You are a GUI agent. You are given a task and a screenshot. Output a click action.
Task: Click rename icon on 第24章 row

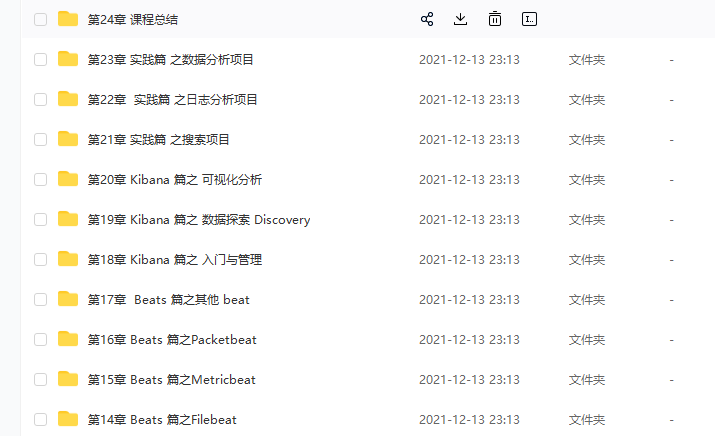529,19
